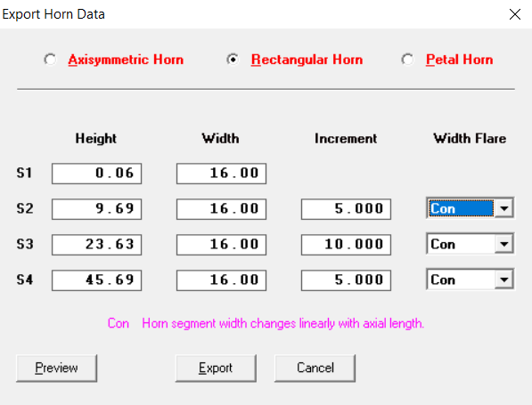532x405 pixels.
Task: Click the S1 Height input field
Action: pos(97,174)
